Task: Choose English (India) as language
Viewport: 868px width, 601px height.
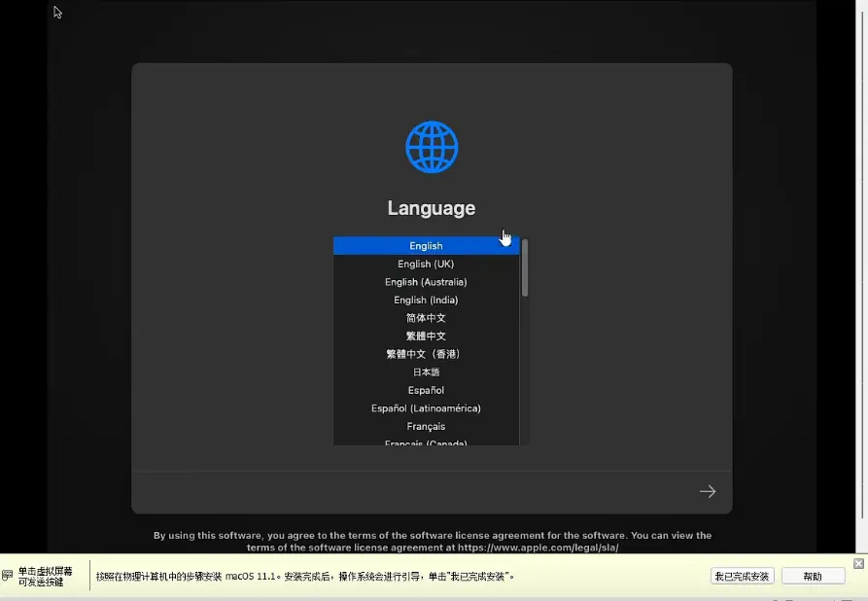Action: (x=426, y=300)
